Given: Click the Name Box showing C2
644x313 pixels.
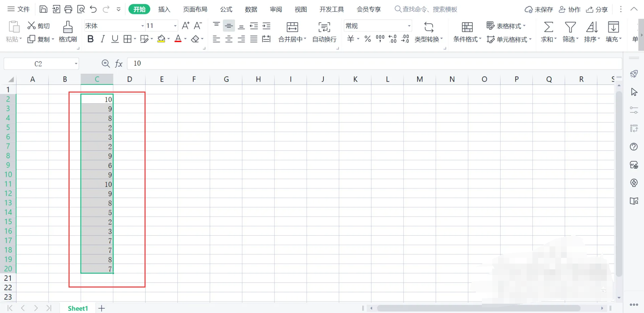Looking at the screenshot, I should point(38,64).
